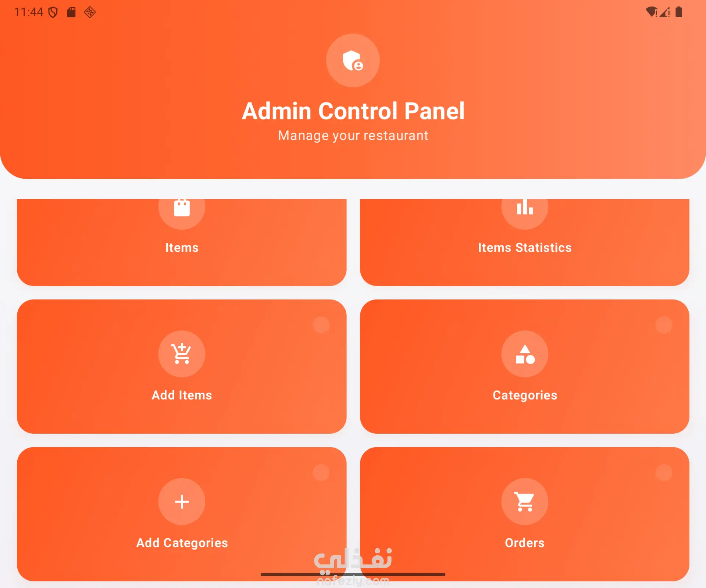
Task: Tap the Categories shapes icon
Action: point(525,354)
